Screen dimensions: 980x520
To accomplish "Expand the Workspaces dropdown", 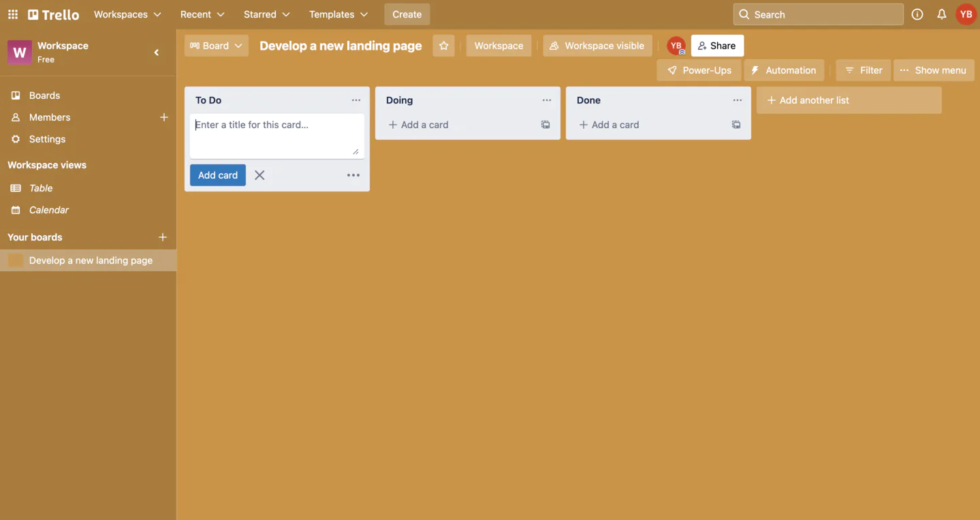I will (127, 13).
